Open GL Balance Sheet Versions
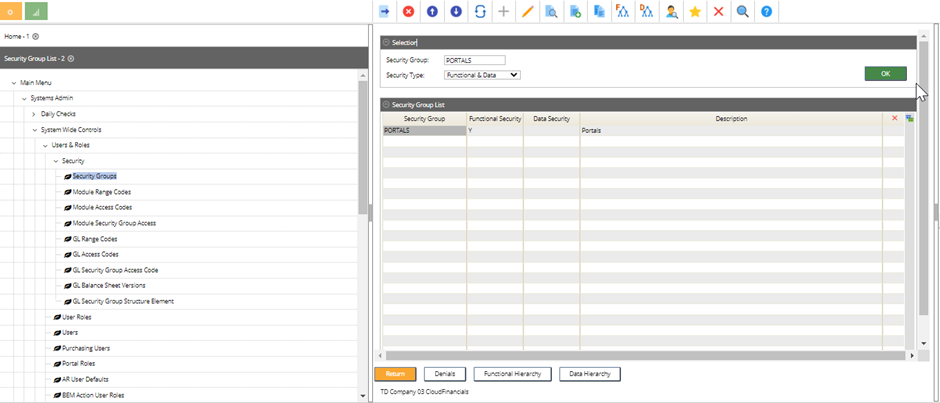940x403 pixels. (109, 285)
